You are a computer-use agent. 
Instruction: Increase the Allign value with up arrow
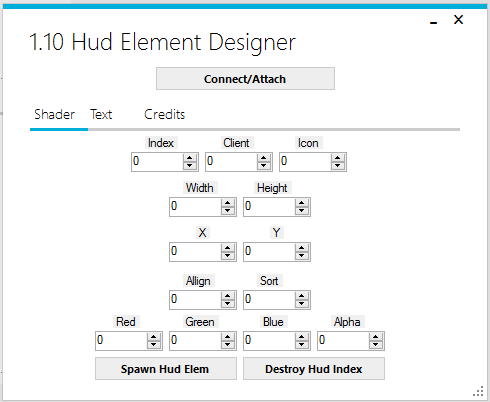coord(228,296)
